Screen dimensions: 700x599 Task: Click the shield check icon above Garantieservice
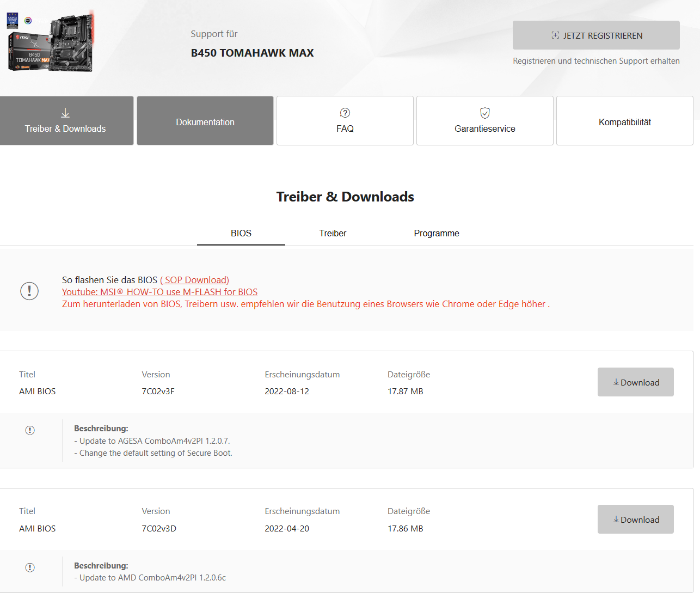tap(485, 113)
